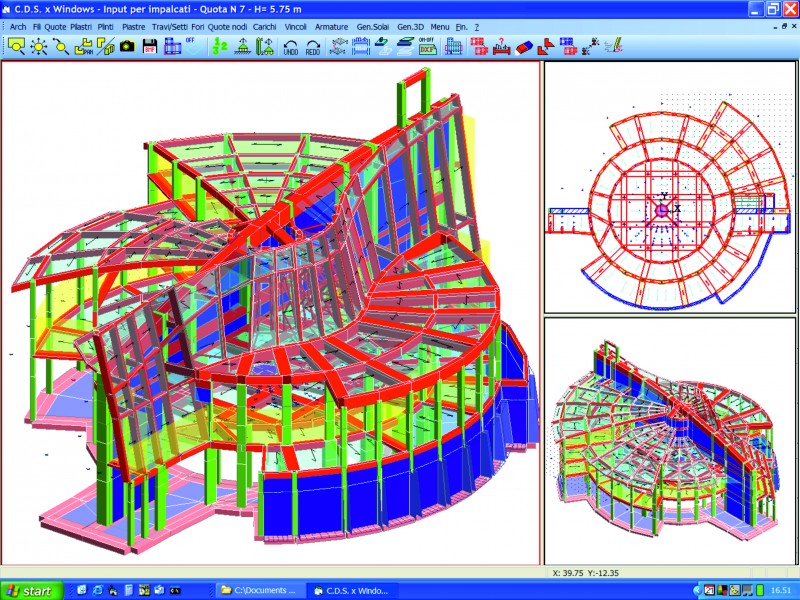Image resolution: width=800 pixels, height=600 pixels.
Task: Click the floppy disk save icon
Action: click(150, 45)
